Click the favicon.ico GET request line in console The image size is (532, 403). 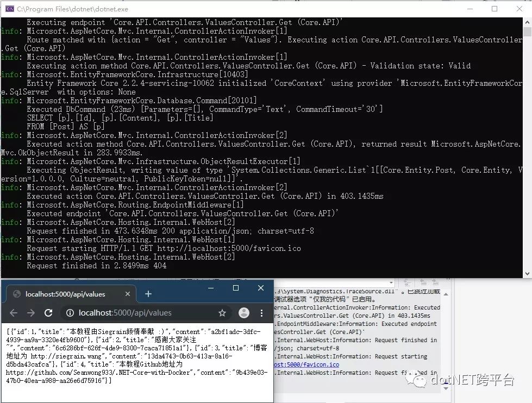164,248
